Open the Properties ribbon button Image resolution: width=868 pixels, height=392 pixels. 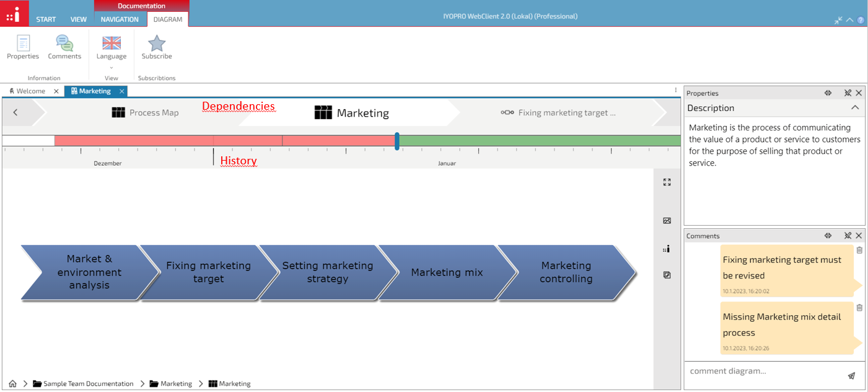click(x=23, y=48)
